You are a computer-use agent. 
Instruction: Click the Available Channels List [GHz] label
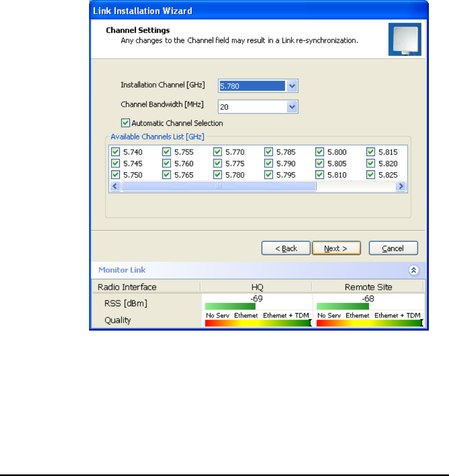[x=157, y=137]
